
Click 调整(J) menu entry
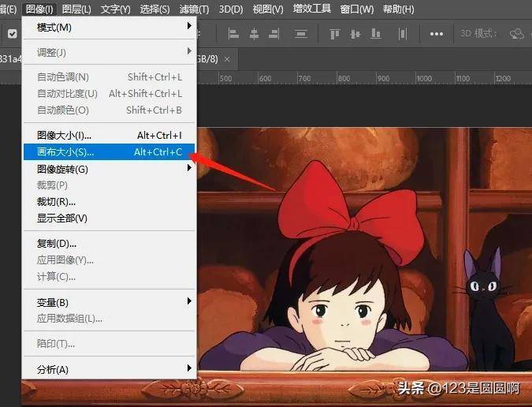[109, 52]
